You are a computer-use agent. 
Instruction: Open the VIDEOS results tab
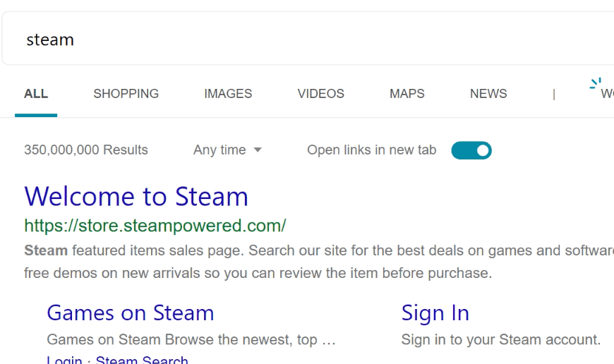320,94
